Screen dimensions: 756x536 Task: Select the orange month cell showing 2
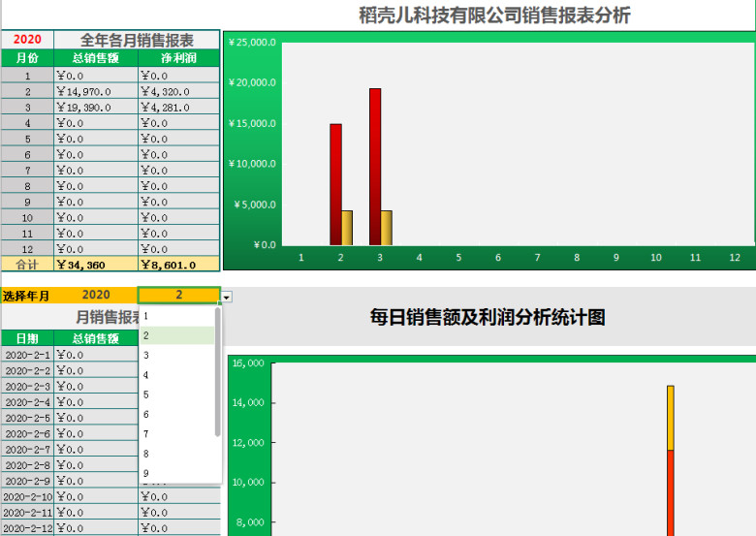179,295
